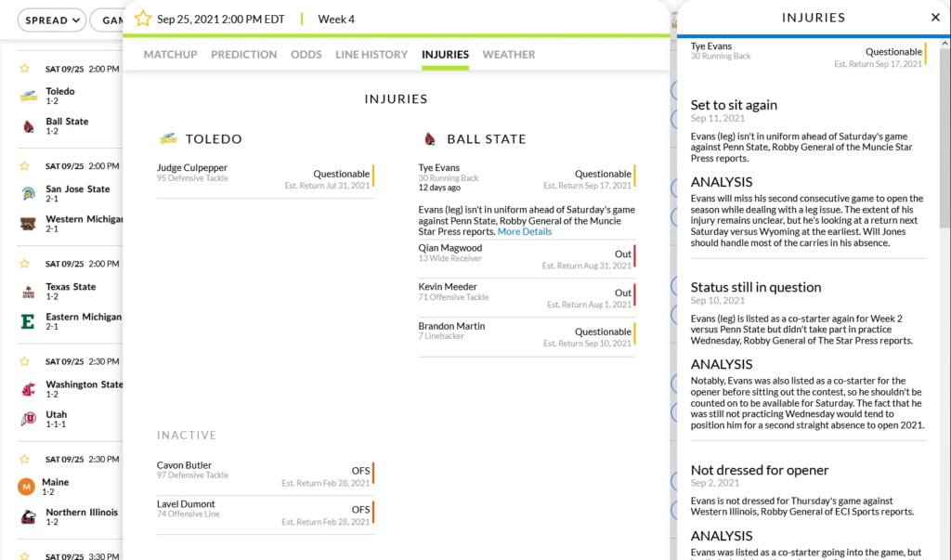The image size is (951, 560).
Task: Click the Western Michigan bronco logo
Action: [28, 224]
